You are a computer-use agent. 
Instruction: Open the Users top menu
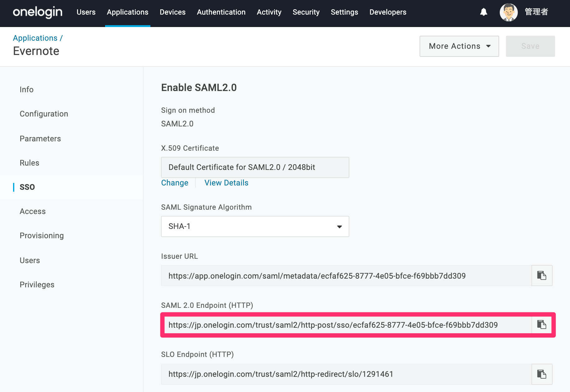click(x=86, y=12)
